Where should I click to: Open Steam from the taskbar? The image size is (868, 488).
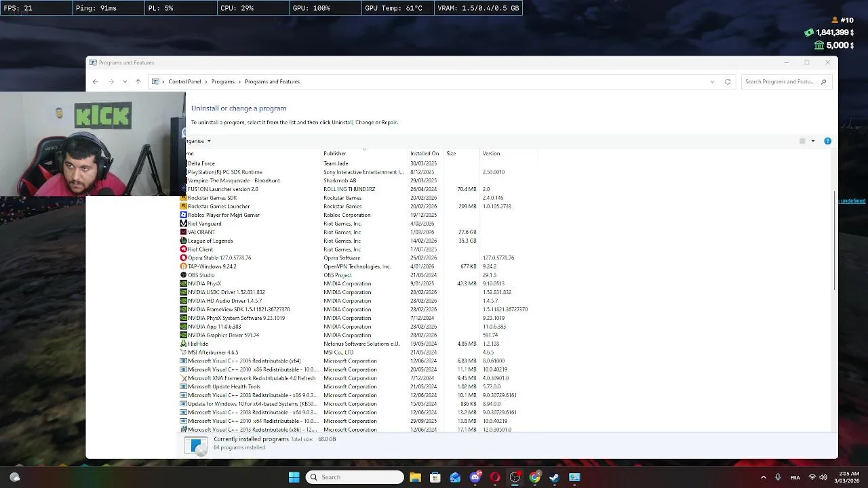pyautogui.click(x=555, y=477)
